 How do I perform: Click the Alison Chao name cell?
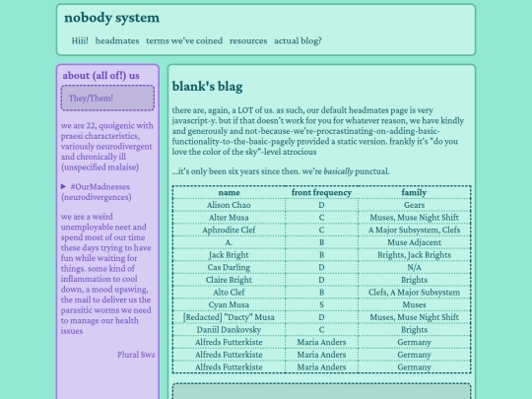pyautogui.click(x=229, y=205)
